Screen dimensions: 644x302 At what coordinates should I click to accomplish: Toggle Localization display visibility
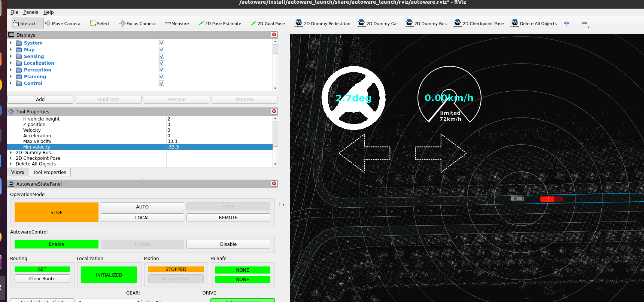[x=162, y=63]
